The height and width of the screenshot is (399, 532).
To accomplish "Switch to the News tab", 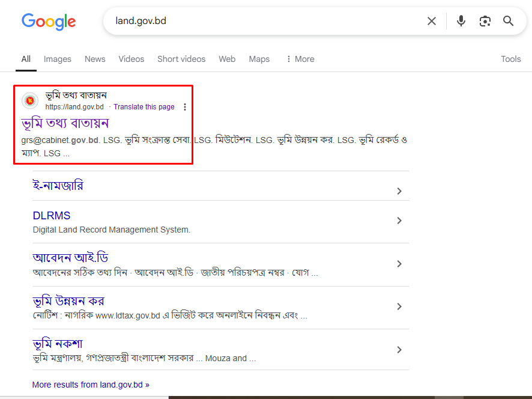I will (95, 59).
